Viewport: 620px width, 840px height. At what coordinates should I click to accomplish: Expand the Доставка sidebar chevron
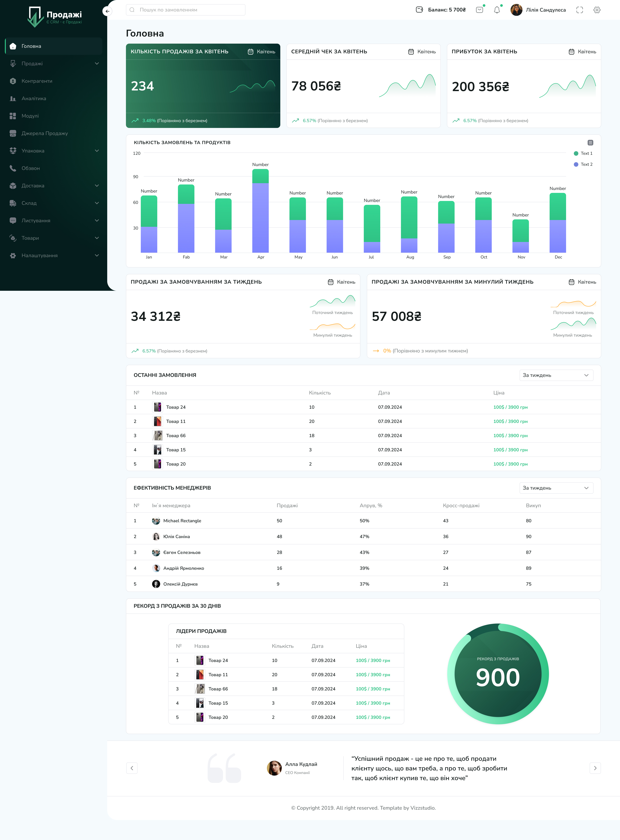97,186
